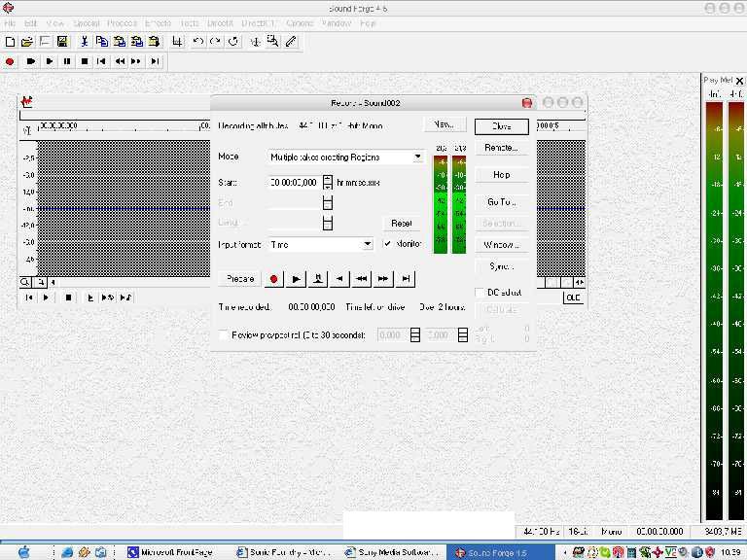747x560 pixels.
Task: Select the Magnify tool in the toolbar
Action: 273,42
